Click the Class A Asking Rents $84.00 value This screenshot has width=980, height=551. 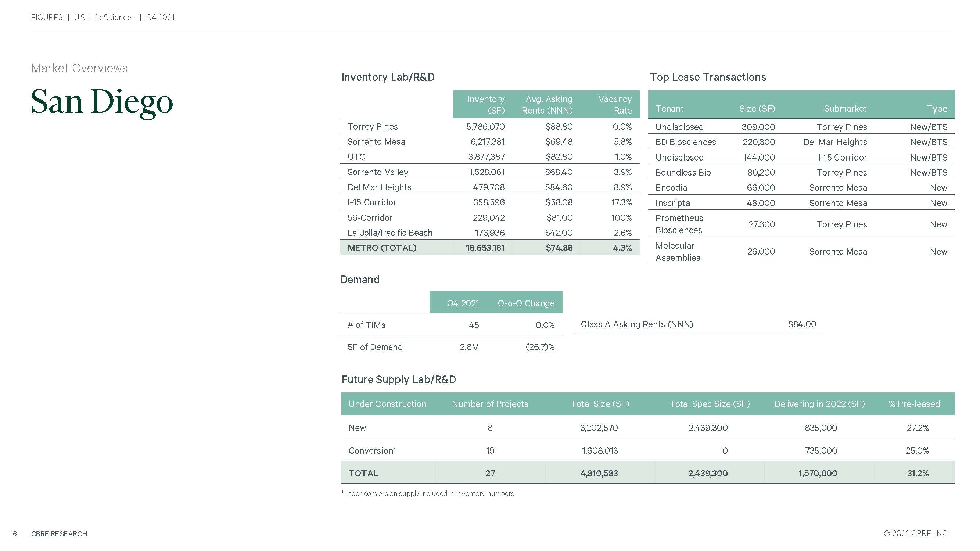802,324
